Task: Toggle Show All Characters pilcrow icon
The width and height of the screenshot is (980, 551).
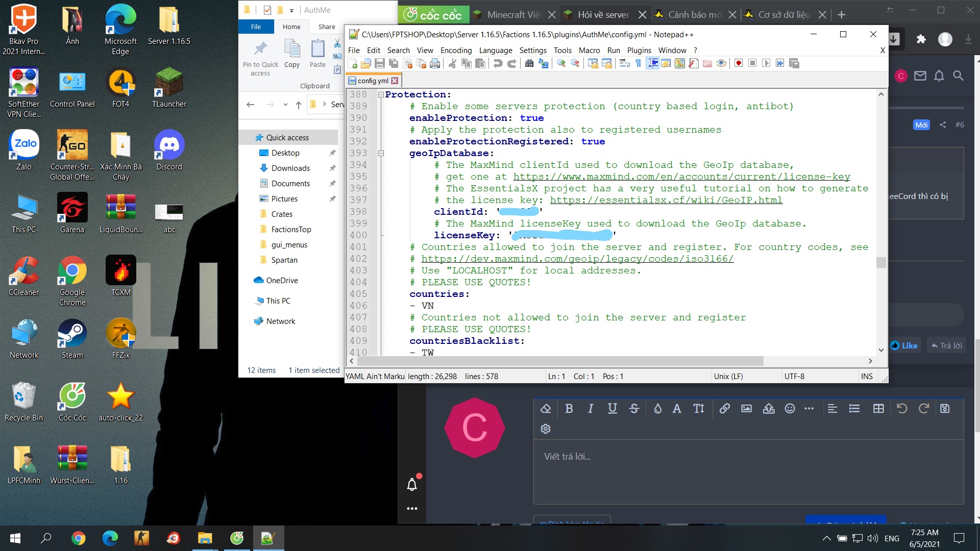Action: coord(638,63)
